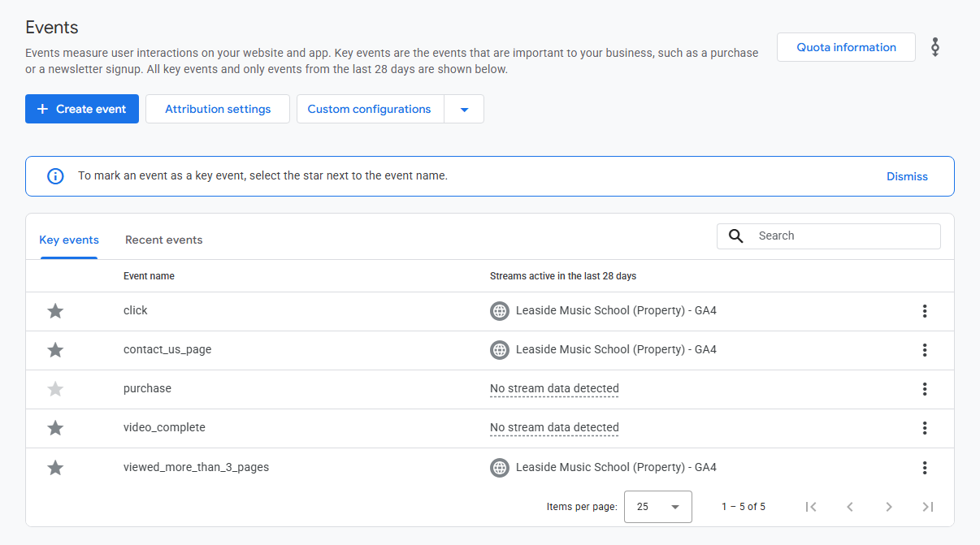Open Attribution settings

click(218, 109)
